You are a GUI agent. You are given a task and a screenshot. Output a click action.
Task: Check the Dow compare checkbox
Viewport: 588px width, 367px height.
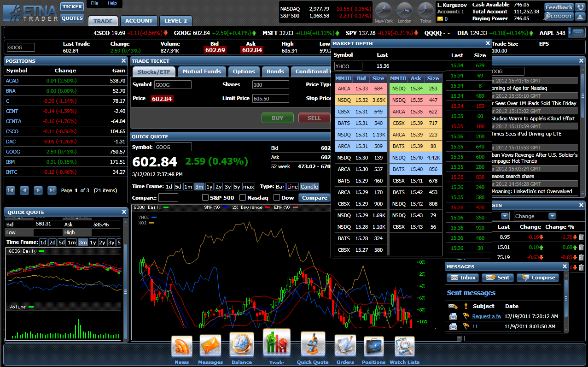(x=277, y=198)
